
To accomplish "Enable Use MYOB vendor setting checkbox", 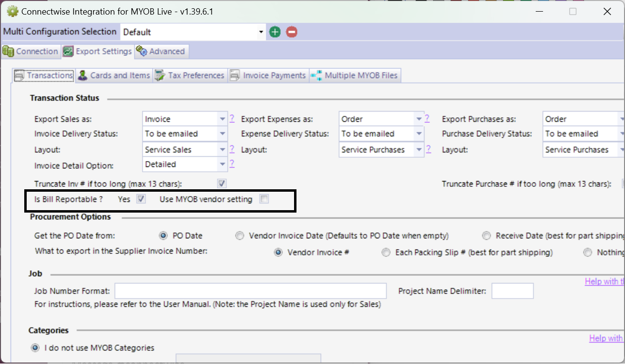I will click(264, 199).
